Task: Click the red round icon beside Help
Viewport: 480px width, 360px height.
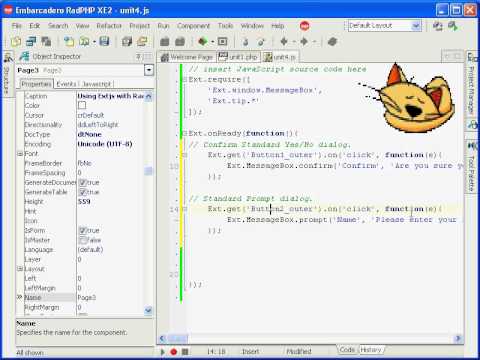Action: tap(304, 26)
